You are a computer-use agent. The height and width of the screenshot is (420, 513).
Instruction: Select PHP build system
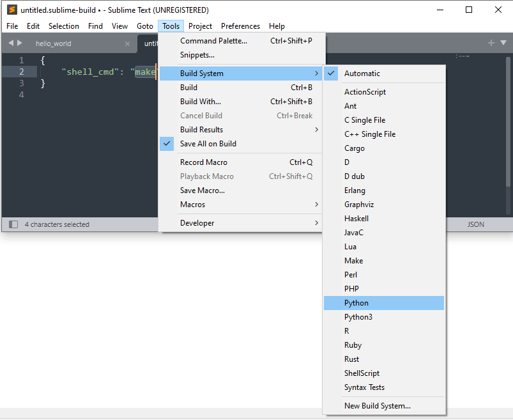[x=384, y=289]
